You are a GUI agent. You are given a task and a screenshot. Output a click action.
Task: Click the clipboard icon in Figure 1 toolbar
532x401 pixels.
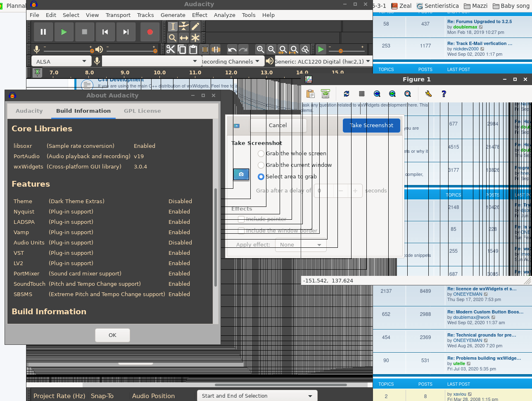click(311, 94)
